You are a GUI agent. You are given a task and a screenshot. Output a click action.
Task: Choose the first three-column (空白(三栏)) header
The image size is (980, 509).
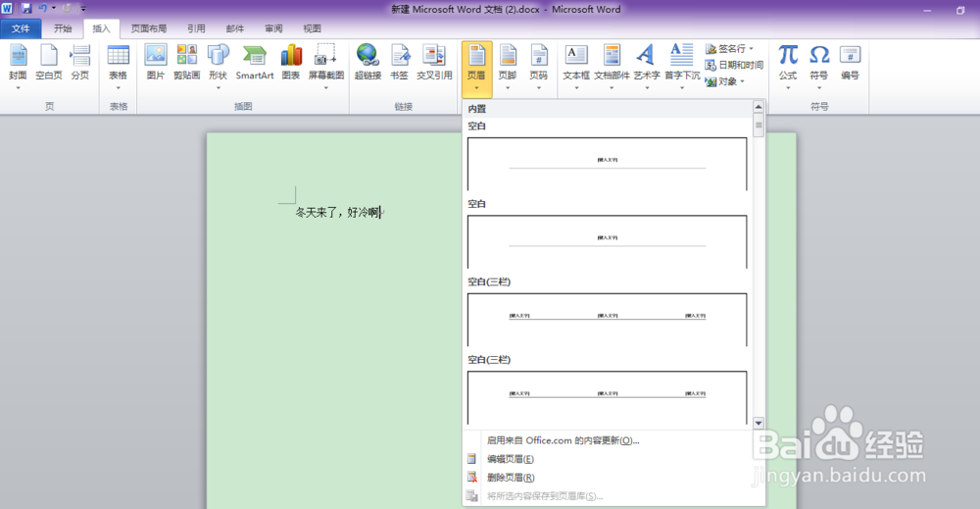(607, 320)
